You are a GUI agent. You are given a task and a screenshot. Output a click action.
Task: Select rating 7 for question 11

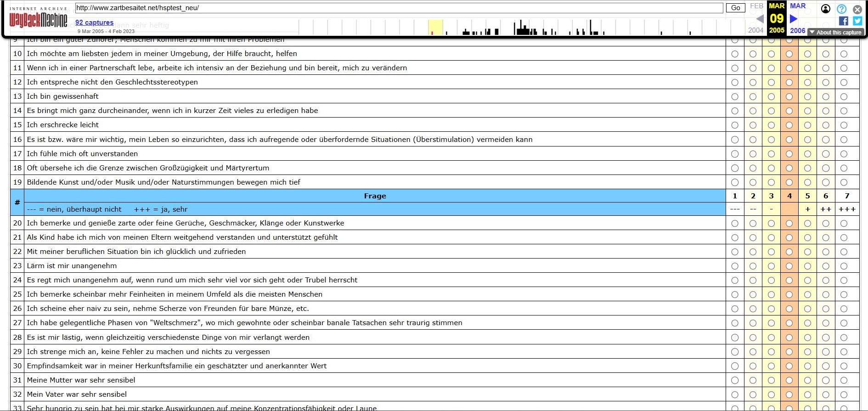[x=844, y=68]
